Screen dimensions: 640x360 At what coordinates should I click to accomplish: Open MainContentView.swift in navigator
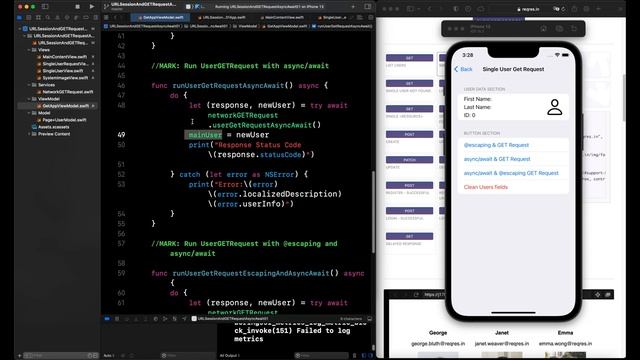point(64,57)
